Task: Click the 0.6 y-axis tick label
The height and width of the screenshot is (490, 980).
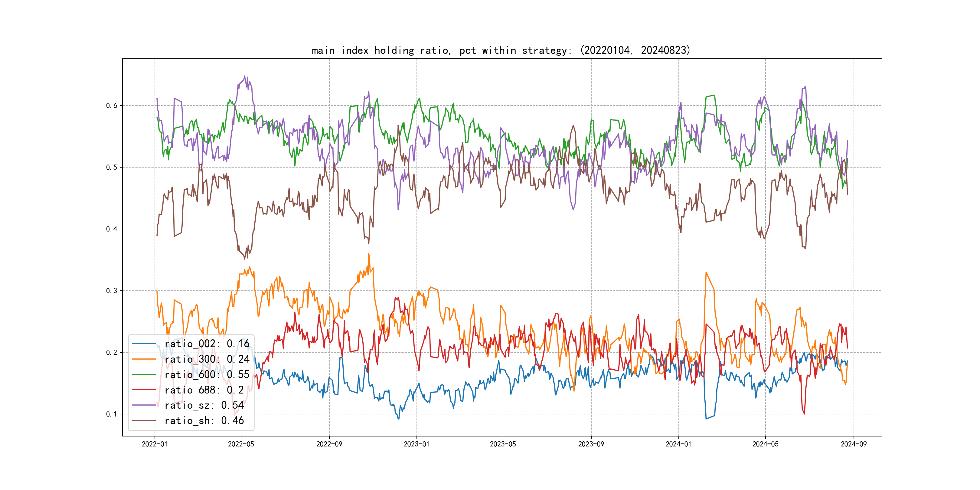Action: coord(112,106)
